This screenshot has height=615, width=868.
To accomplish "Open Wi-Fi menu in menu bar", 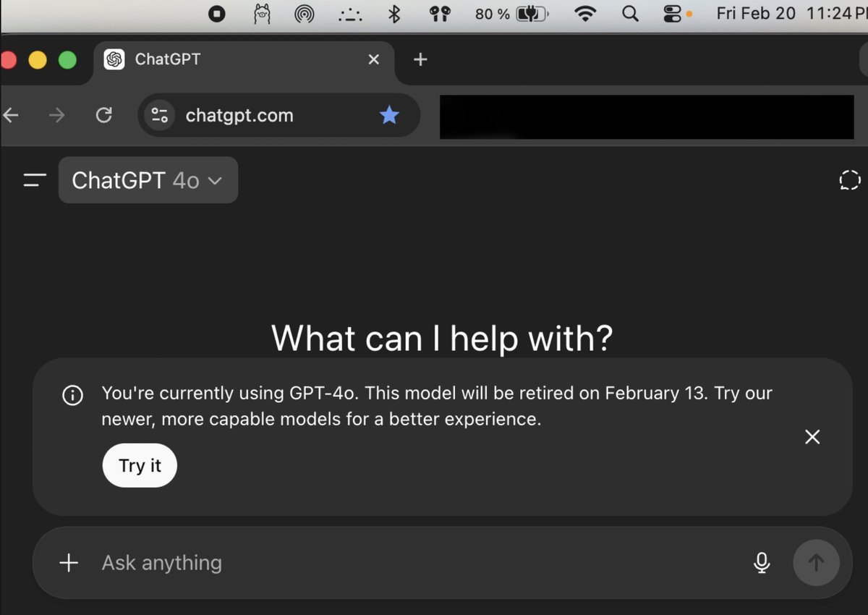I will [585, 14].
